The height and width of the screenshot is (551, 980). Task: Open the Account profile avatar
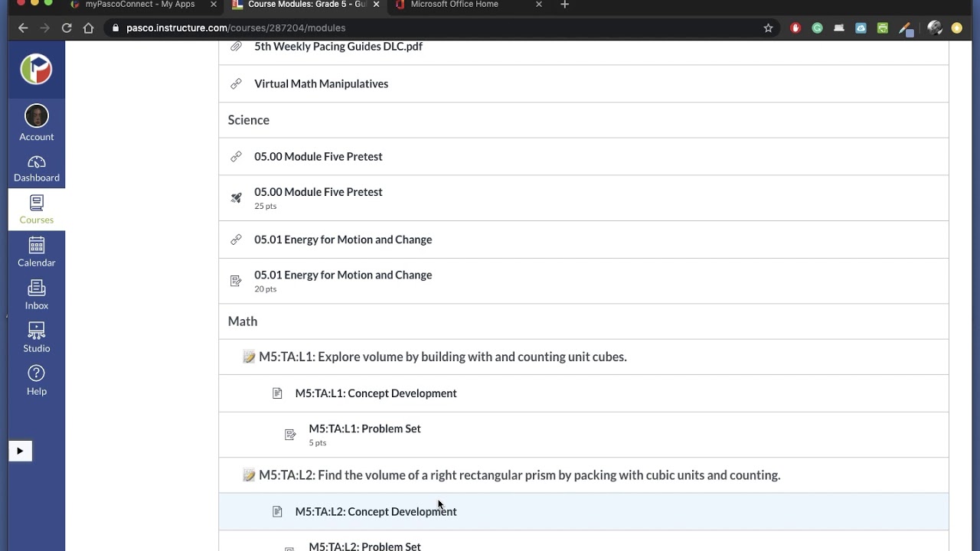(36, 116)
